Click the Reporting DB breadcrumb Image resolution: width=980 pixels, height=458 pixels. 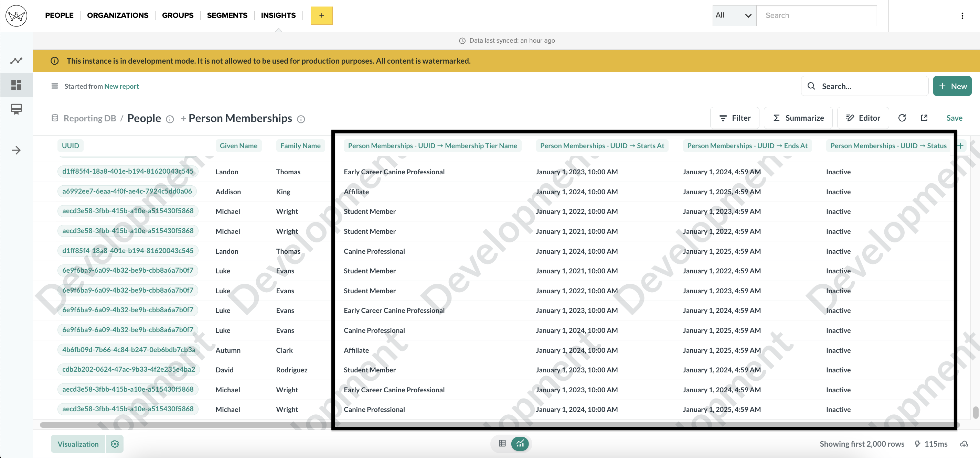[90, 118]
